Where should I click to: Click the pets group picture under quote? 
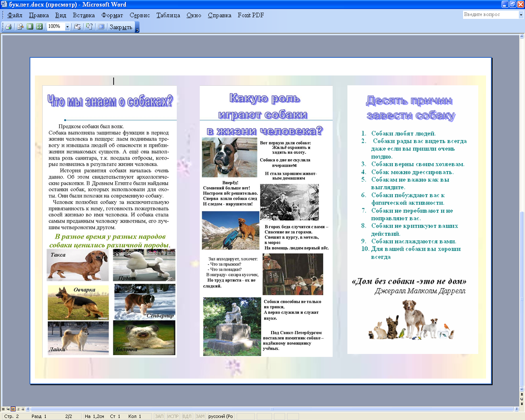(x=411, y=319)
